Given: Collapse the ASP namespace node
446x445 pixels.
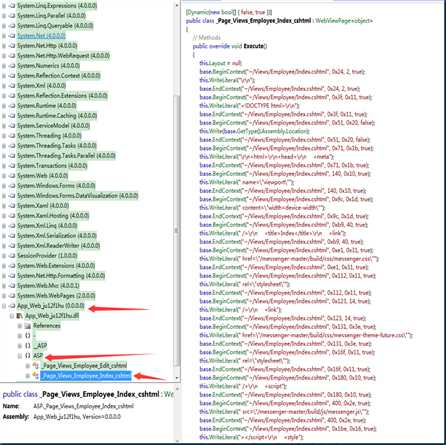Looking at the screenshot, I should (20, 356).
